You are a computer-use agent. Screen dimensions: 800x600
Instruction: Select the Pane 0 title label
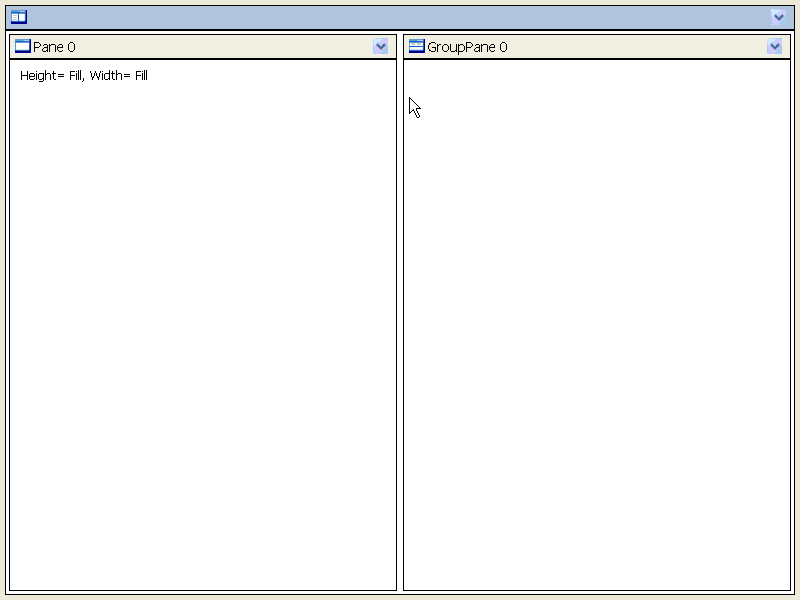tap(54, 47)
